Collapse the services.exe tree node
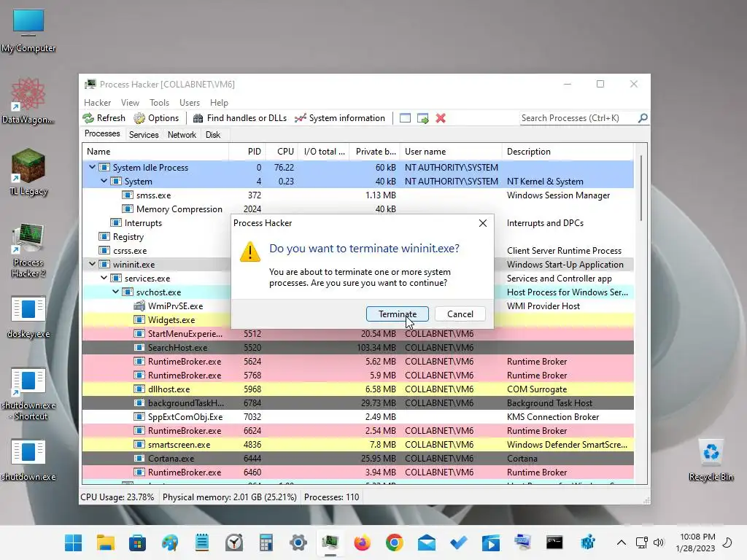Viewport: 747px width, 560px height. point(104,278)
